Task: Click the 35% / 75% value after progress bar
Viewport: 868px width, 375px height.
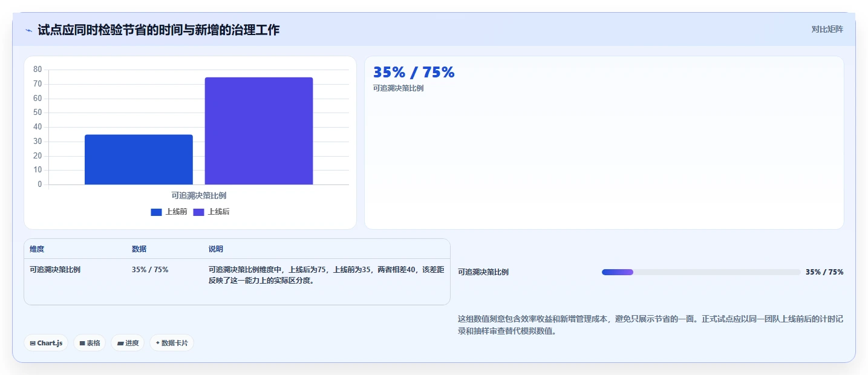Action: 824,272
